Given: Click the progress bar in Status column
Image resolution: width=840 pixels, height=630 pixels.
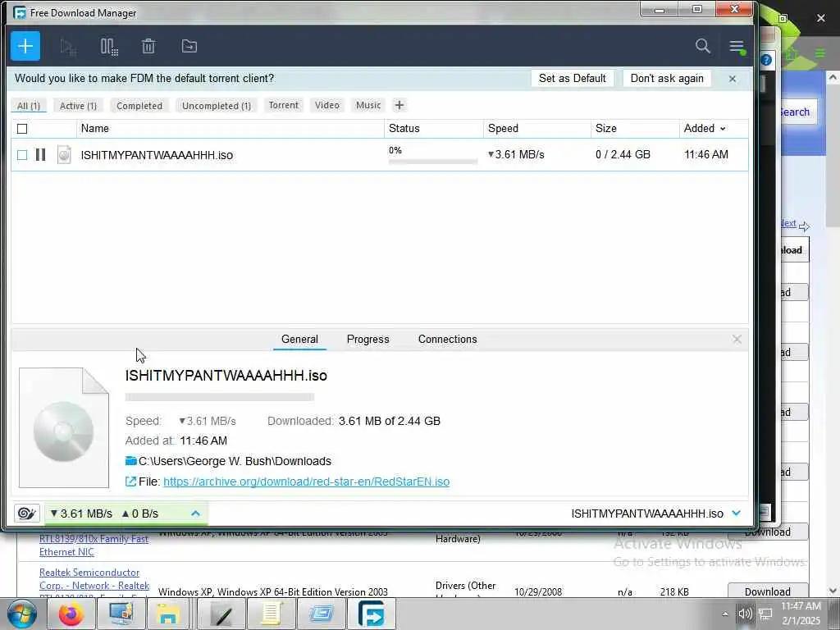Looking at the screenshot, I should click(x=433, y=162).
